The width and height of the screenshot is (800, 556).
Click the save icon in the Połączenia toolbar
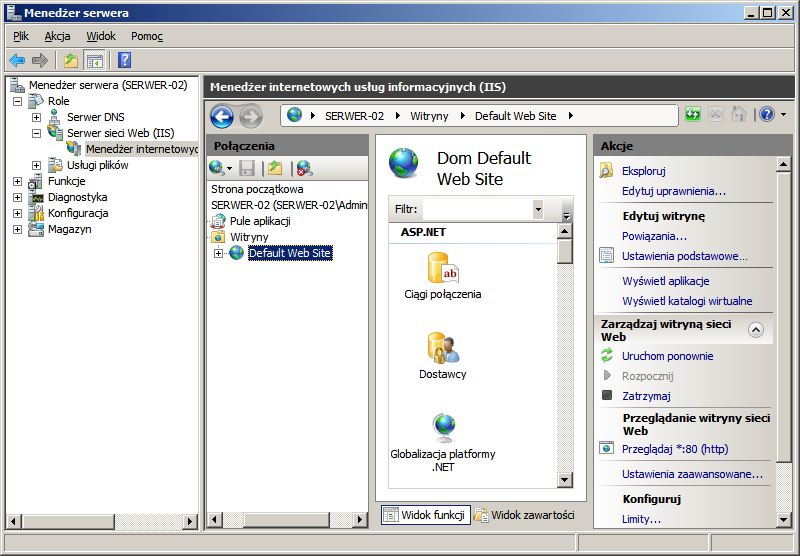tap(247, 168)
